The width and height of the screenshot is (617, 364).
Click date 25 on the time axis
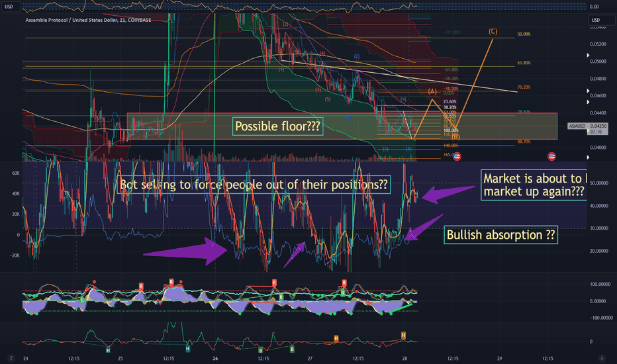point(120,359)
